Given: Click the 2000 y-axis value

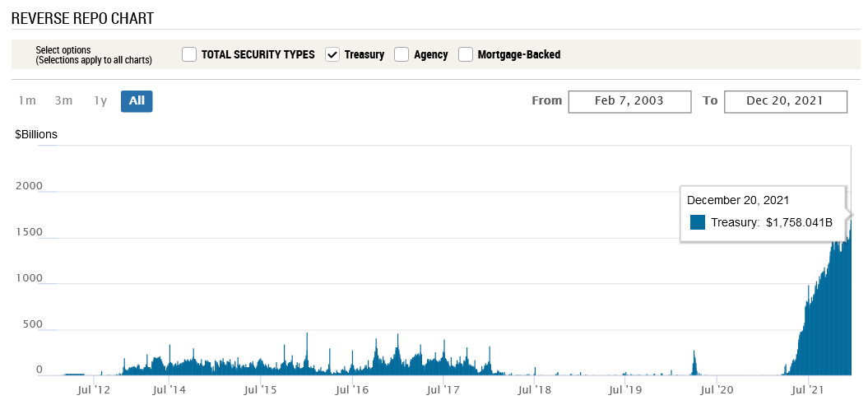Looking at the screenshot, I should coord(29,185).
